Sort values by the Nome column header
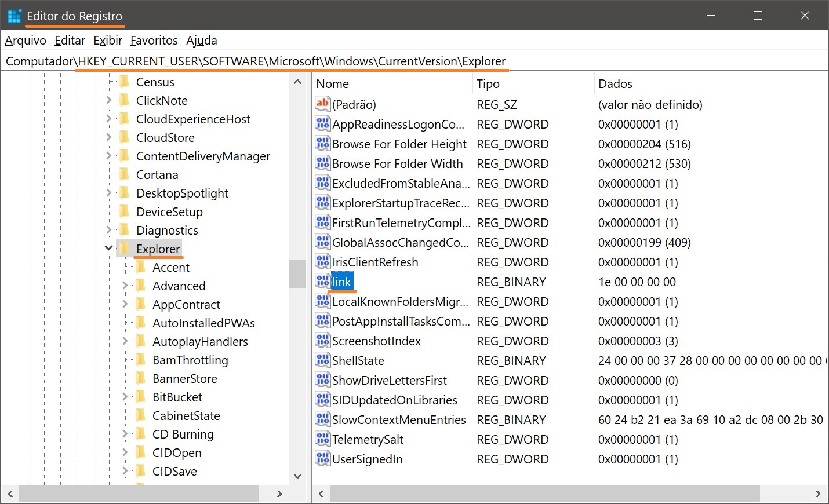 point(392,84)
